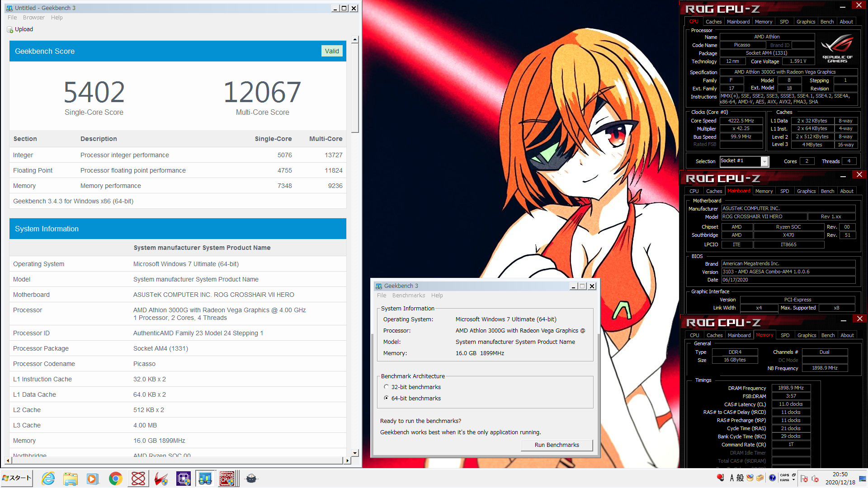Click the '般' conversion mode indicator
The image size is (868, 488).
click(740, 478)
